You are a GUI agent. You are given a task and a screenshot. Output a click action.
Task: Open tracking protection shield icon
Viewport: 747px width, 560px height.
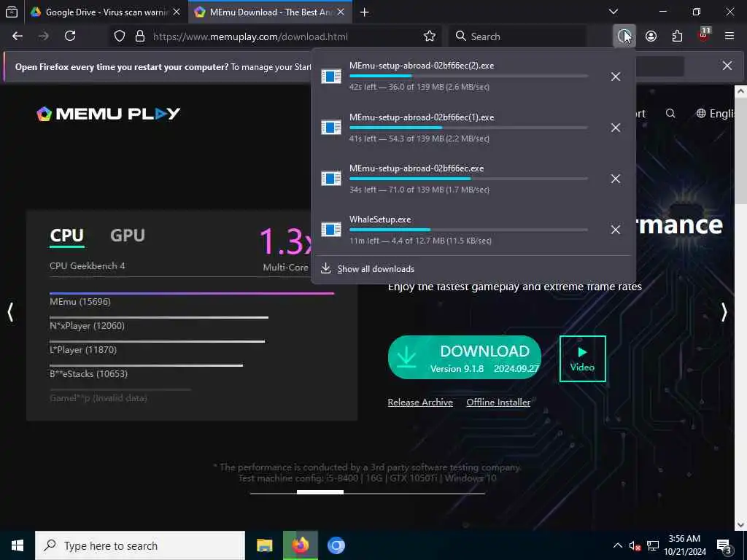click(120, 36)
